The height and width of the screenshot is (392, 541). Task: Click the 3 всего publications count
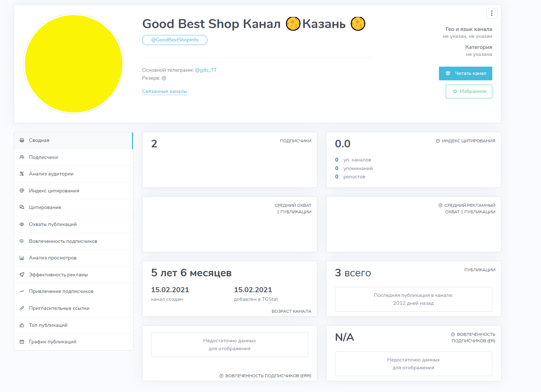click(x=353, y=273)
